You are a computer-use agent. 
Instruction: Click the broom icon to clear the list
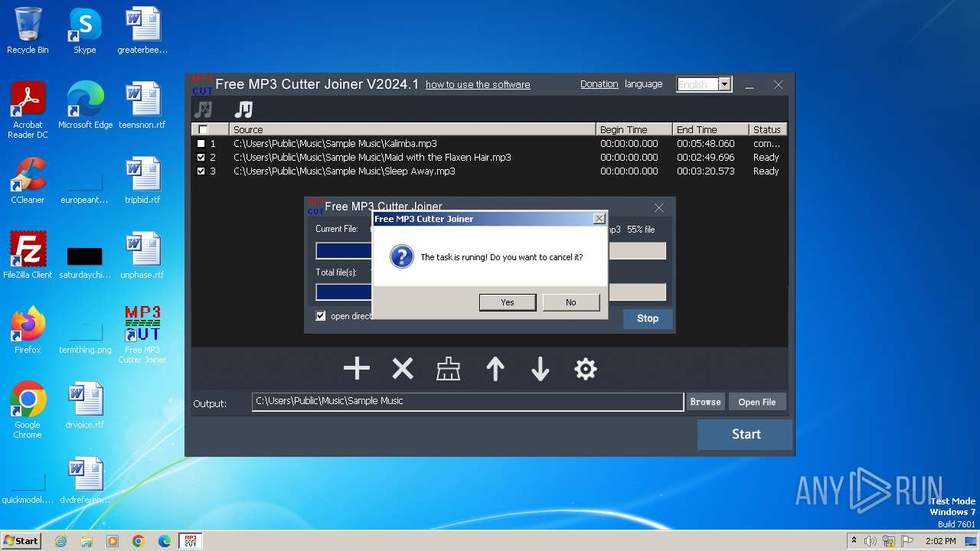448,369
